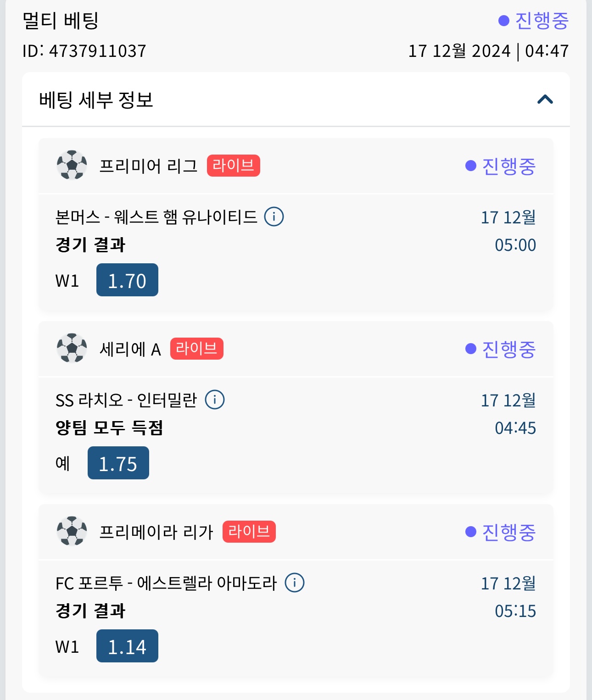This screenshot has height=700, width=592.
Task: Select the 1.75 odds button
Action: [x=118, y=463]
